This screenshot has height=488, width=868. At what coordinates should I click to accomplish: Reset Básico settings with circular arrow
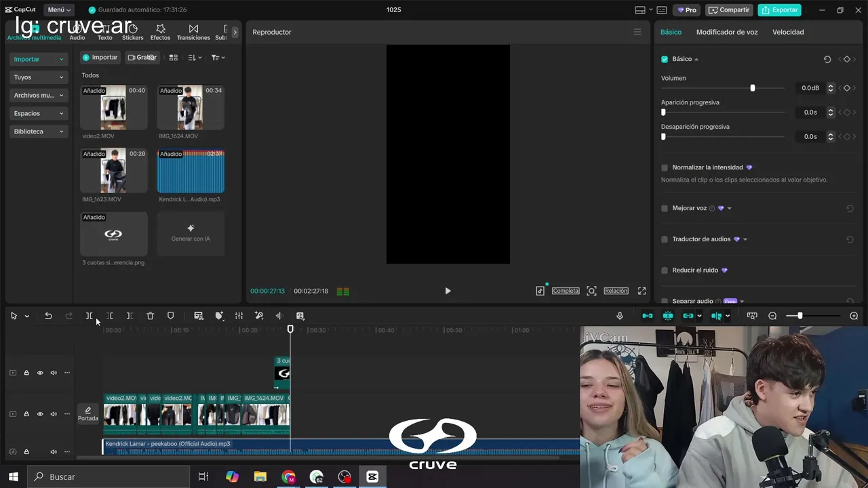827,60
